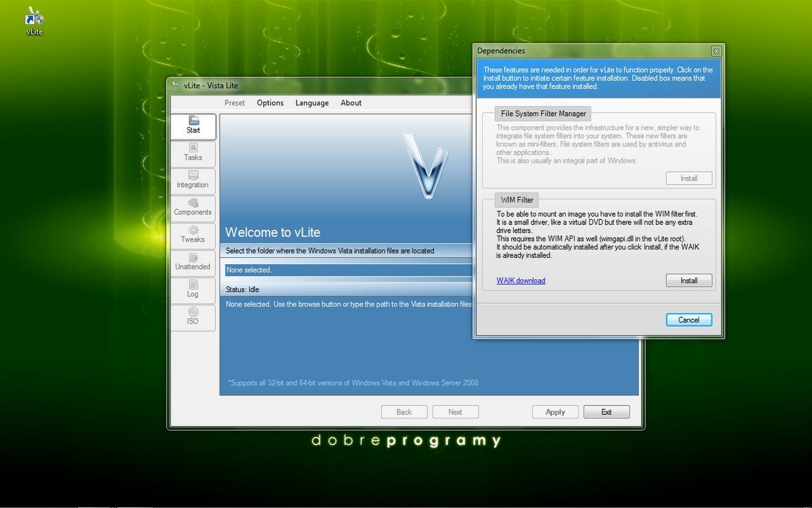Close the Dependencies dialog with X
Image resolution: width=812 pixels, height=508 pixels.
pyautogui.click(x=716, y=51)
